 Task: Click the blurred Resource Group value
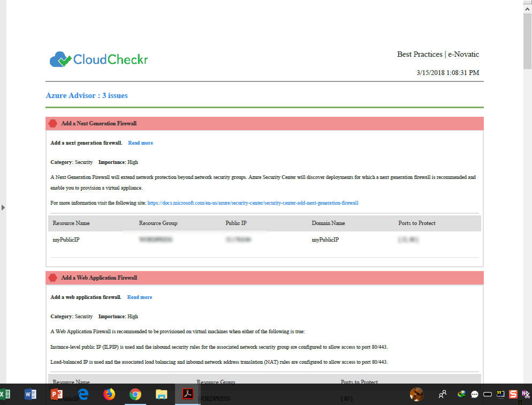pyautogui.click(x=156, y=239)
